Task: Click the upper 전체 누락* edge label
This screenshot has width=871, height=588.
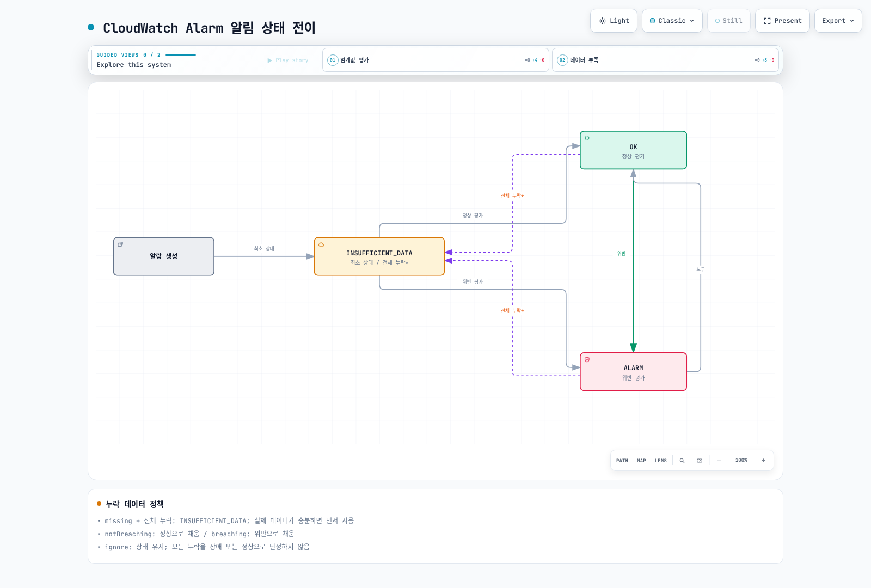Action: pyautogui.click(x=512, y=196)
